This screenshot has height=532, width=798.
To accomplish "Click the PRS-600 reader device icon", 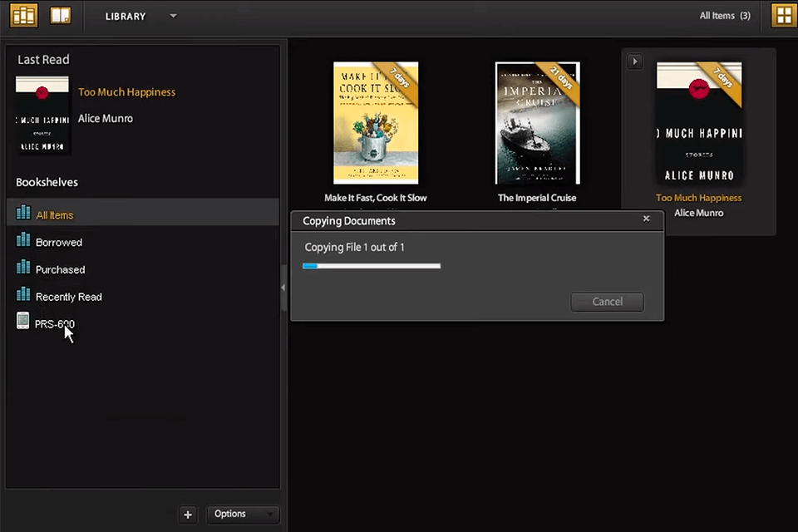I will tap(23, 321).
